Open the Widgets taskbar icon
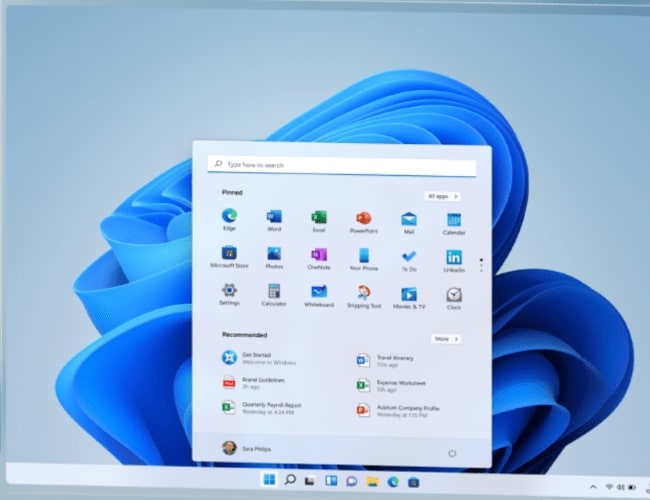Viewport: 650px width, 500px height. click(x=331, y=481)
